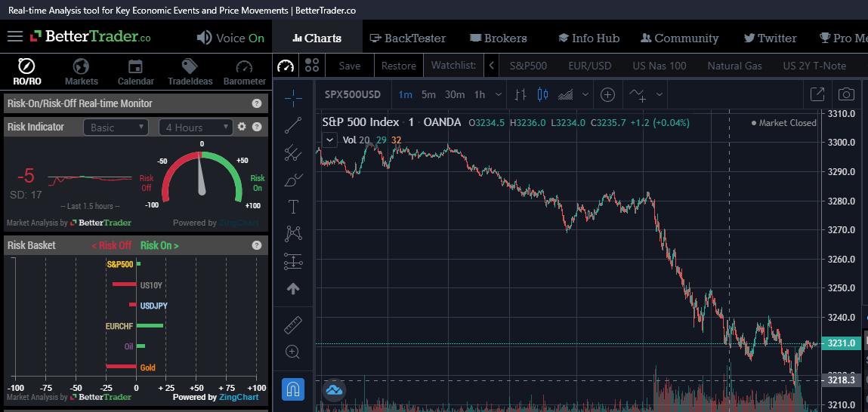Viewport: 868px width, 412px height.
Task: Select the brush drawing tool
Action: pos(293,180)
